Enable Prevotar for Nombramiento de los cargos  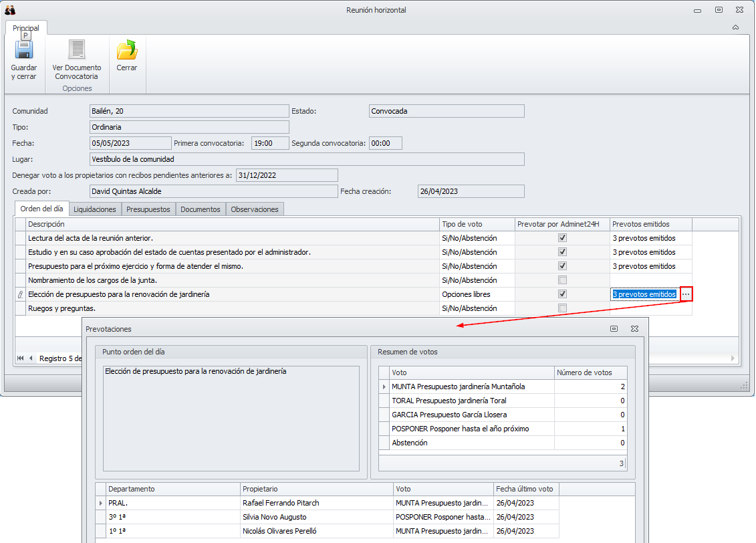(x=562, y=280)
